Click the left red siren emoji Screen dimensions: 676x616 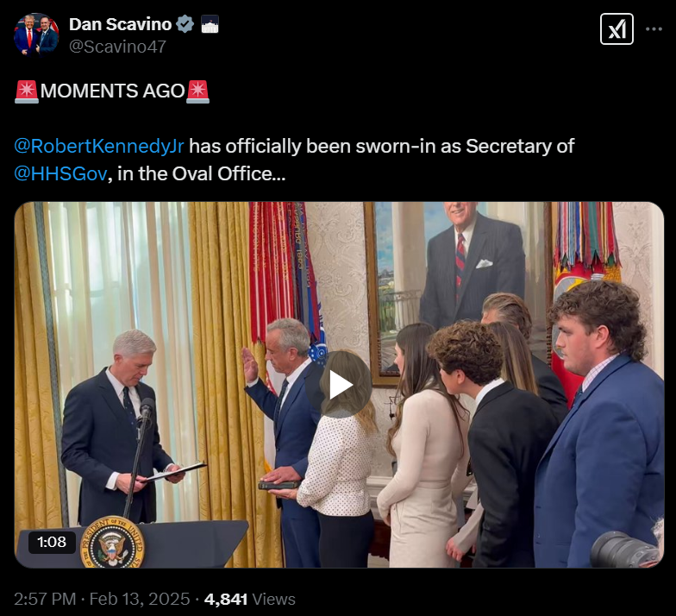pos(27,91)
